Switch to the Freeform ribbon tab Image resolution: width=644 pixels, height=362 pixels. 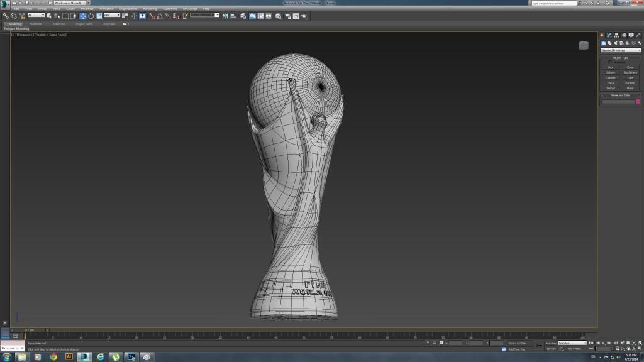point(36,24)
